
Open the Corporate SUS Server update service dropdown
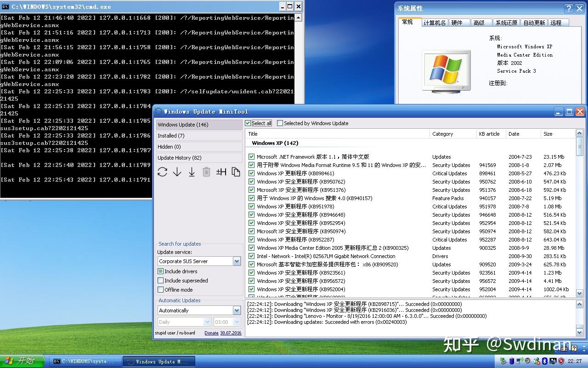point(237,261)
